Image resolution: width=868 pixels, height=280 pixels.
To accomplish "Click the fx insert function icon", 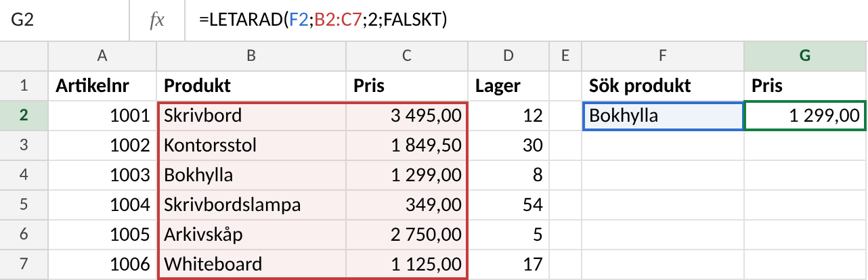I will tap(157, 21).
